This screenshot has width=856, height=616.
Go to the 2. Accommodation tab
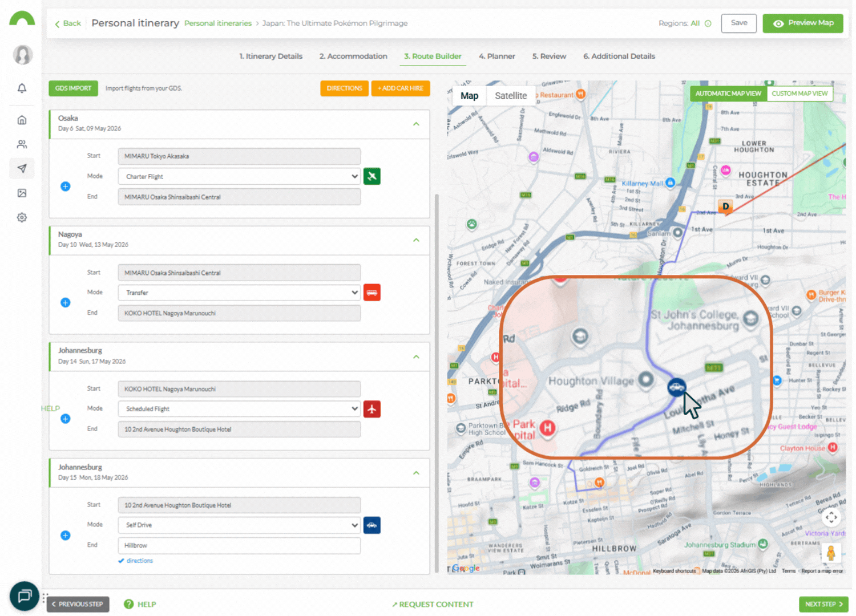point(353,56)
